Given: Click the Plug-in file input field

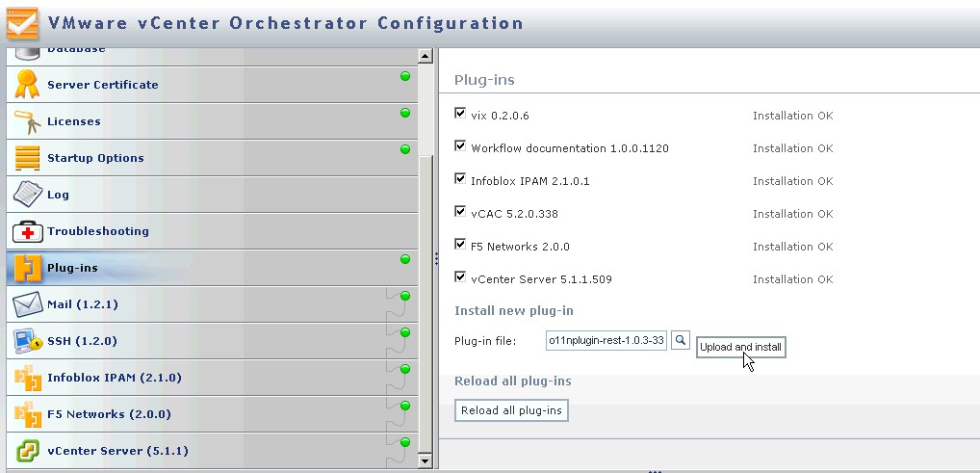Looking at the screenshot, I should pyautogui.click(x=606, y=340).
